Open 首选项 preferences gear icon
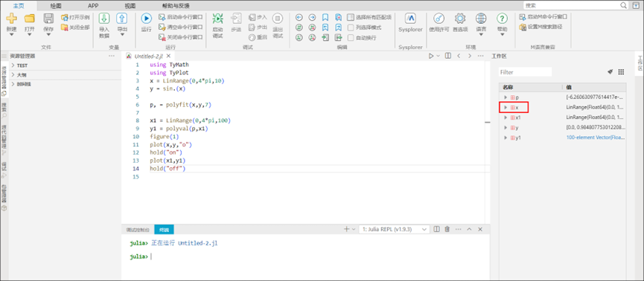 click(x=460, y=19)
